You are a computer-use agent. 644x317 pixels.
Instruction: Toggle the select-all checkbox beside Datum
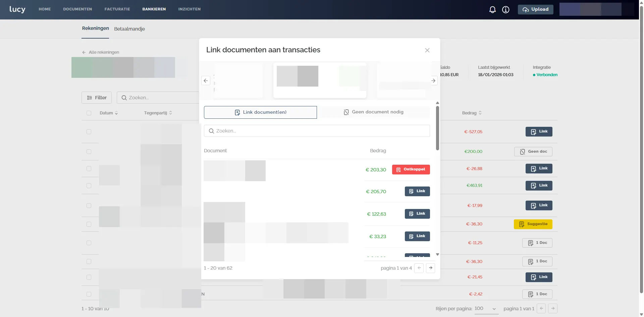click(x=89, y=113)
